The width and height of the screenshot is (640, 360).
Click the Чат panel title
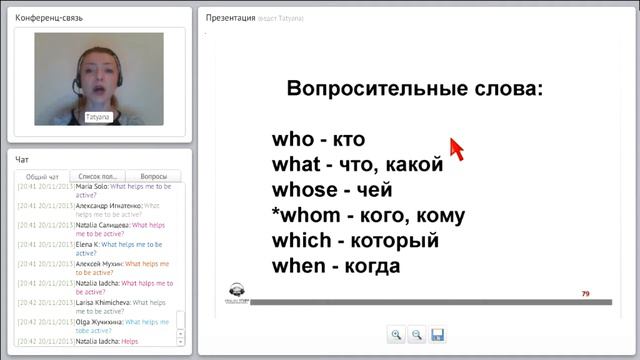click(x=22, y=160)
